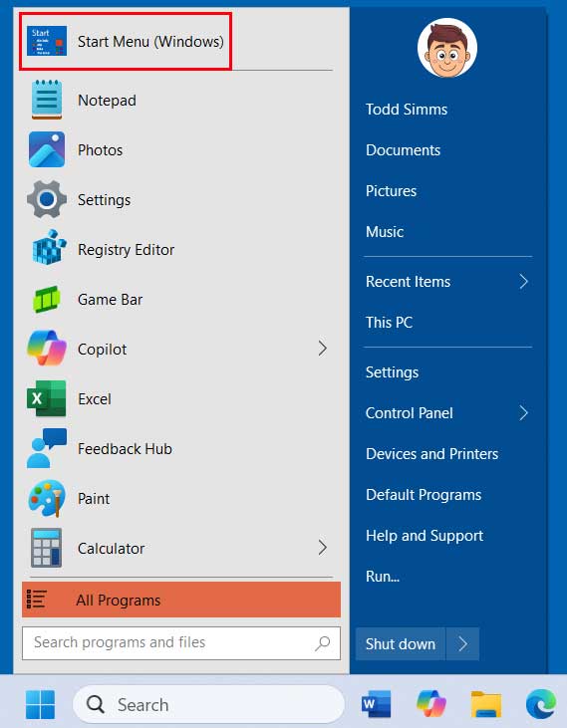Open Registry Editor via cube icon
Image resolution: width=567 pixels, height=728 pixels.
[x=48, y=248]
